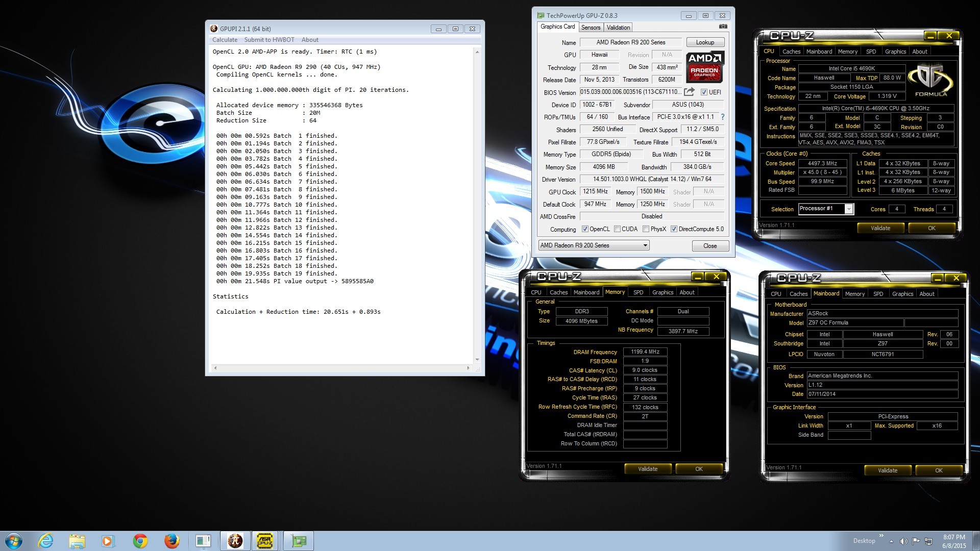This screenshot has height=551, width=980.
Task: Click the network icon in system tray
Action: [x=929, y=541]
